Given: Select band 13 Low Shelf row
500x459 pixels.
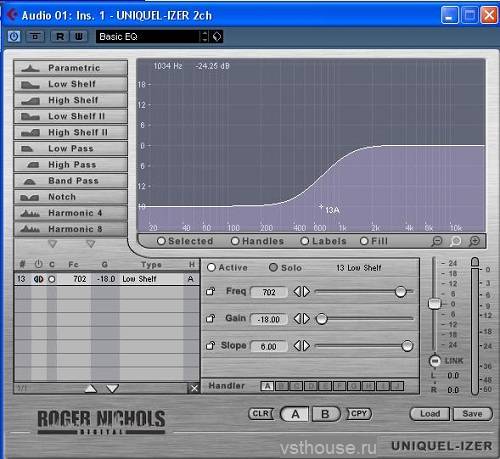Looking at the screenshot, I should (x=107, y=279).
